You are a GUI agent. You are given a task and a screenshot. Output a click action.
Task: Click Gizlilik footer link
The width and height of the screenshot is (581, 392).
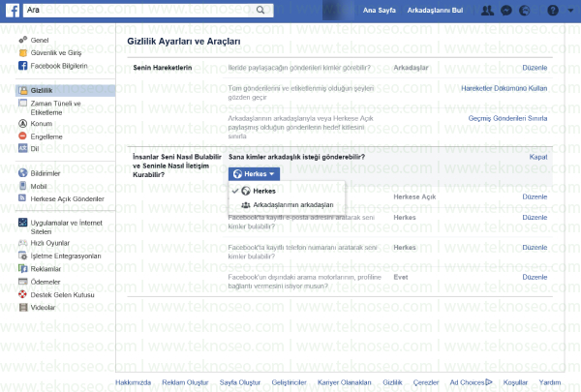point(392,382)
